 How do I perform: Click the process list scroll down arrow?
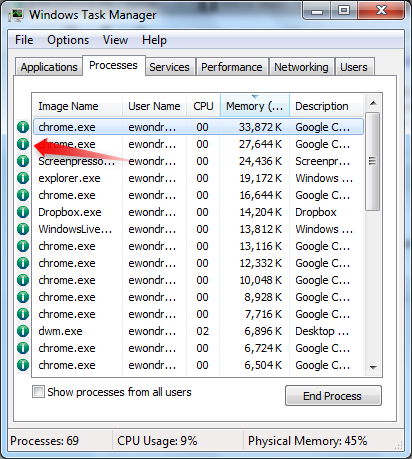pyautogui.click(x=373, y=367)
